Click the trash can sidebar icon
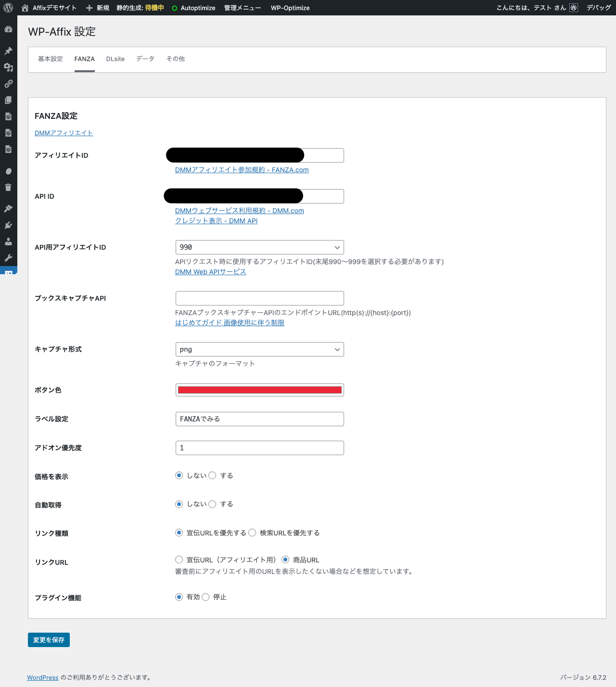Viewport: 616px width, 687px height. [8, 188]
